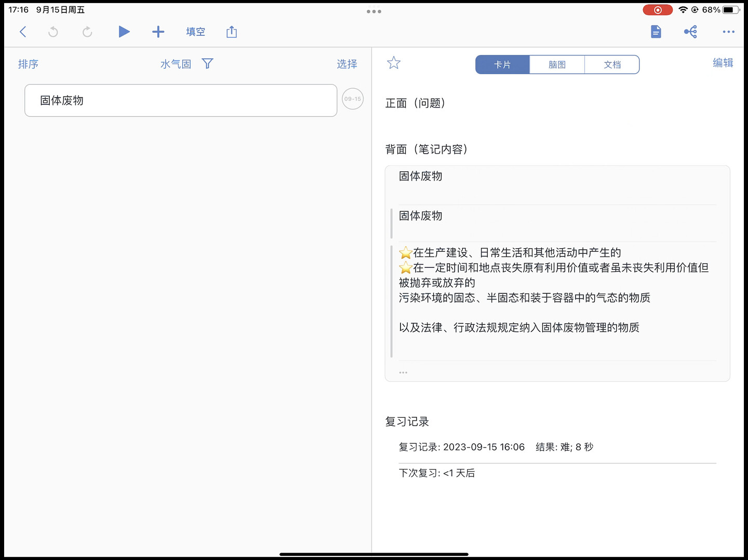
Task: Open the mind map branch icon
Action: pos(691,32)
